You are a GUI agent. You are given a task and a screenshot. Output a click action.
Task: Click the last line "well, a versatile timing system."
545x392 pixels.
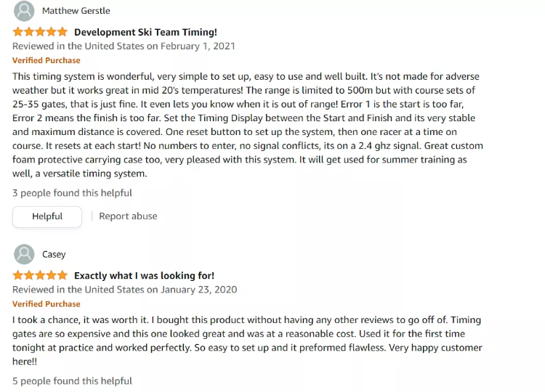(x=79, y=173)
